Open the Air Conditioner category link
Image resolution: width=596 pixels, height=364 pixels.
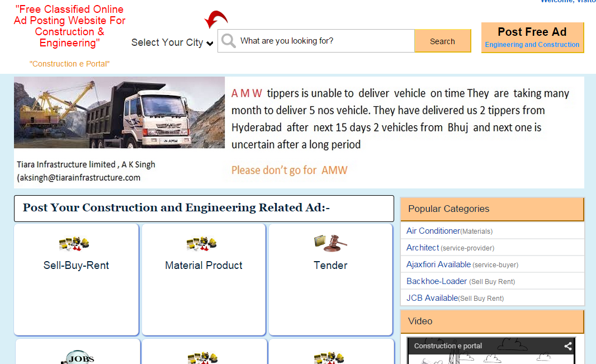click(433, 230)
